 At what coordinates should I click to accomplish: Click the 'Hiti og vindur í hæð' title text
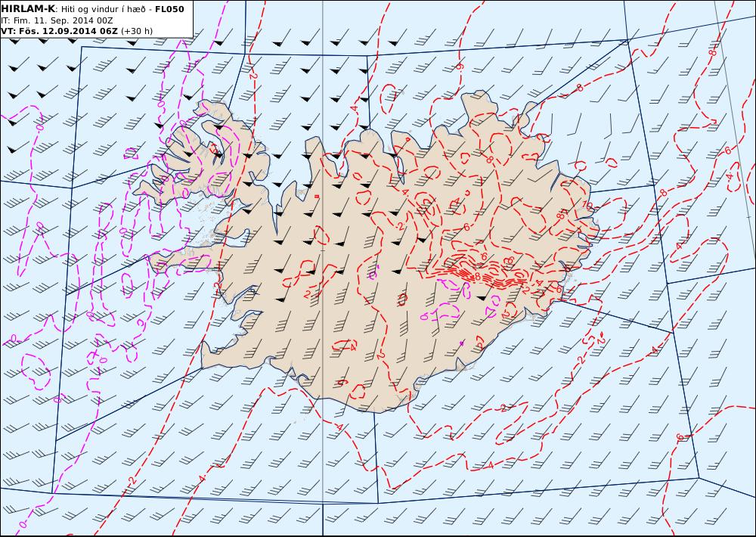[103, 10]
